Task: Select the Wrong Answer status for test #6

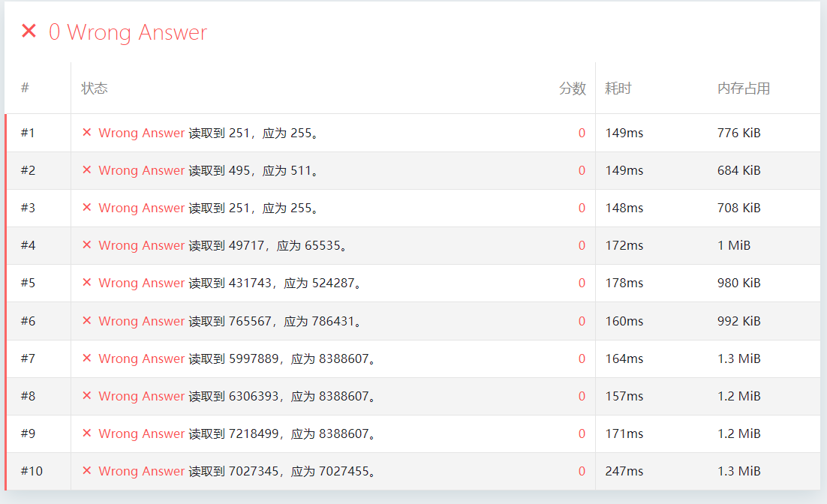Action: coord(141,321)
